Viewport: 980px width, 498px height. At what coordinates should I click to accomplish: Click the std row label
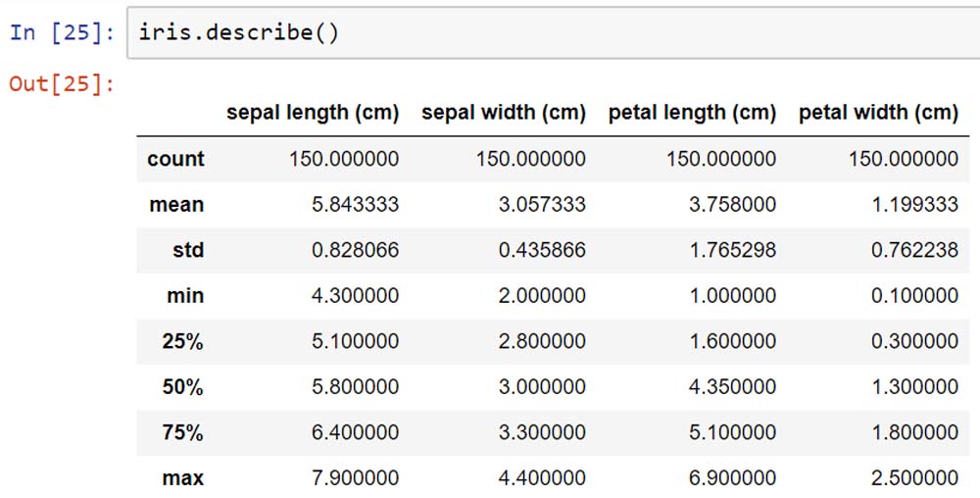click(x=188, y=250)
